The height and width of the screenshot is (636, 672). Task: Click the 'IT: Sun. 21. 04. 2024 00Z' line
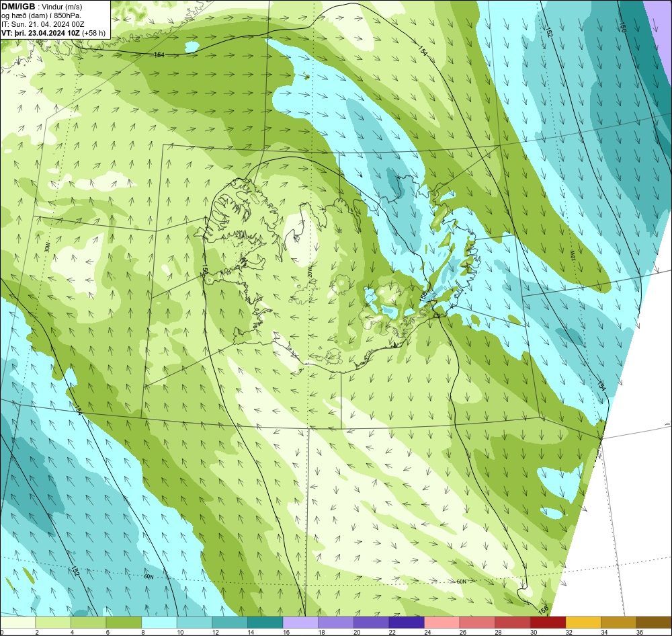43,24
